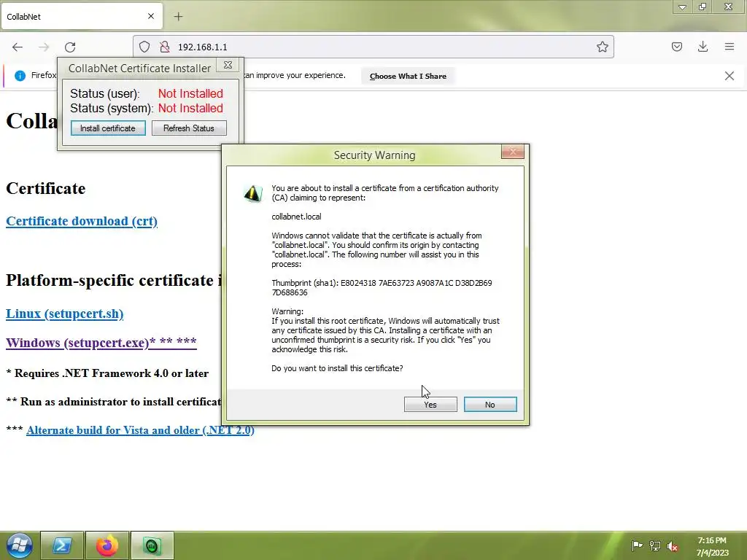Open PowerShell from the taskbar
The width and height of the screenshot is (747, 560).
(x=62, y=545)
